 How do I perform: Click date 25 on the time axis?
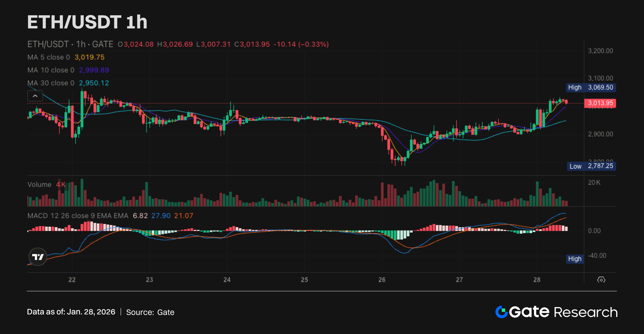pos(304,280)
